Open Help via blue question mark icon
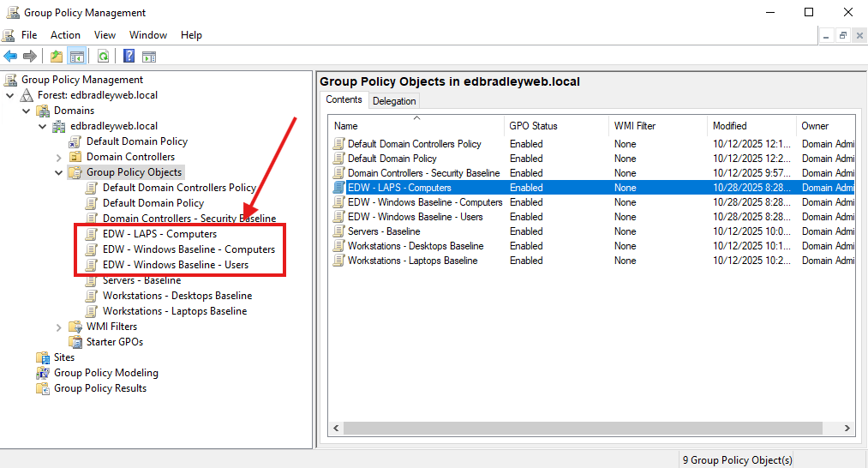Image resolution: width=868 pixels, height=468 pixels. pyautogui.click(x=129, y=56)
